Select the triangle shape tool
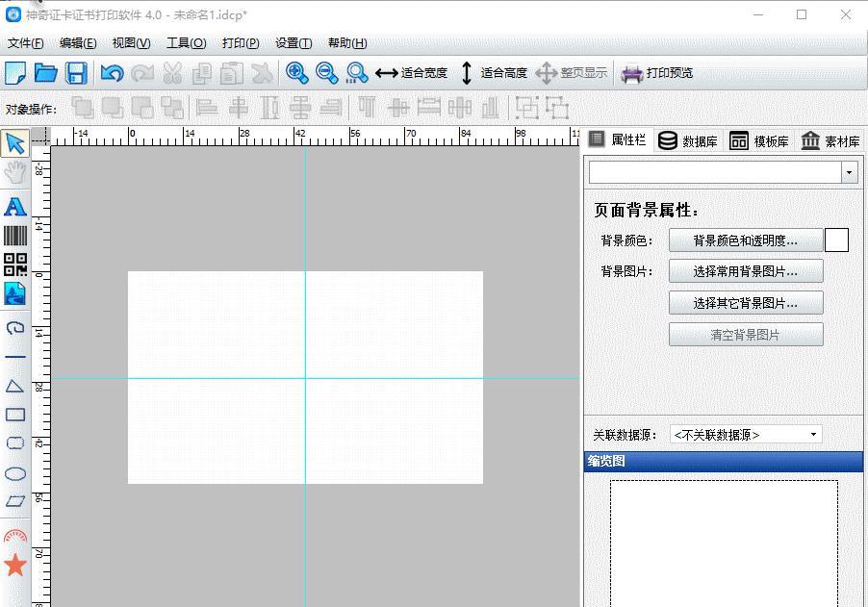Viewport: 868px width, 607px height. pos(15,386)
